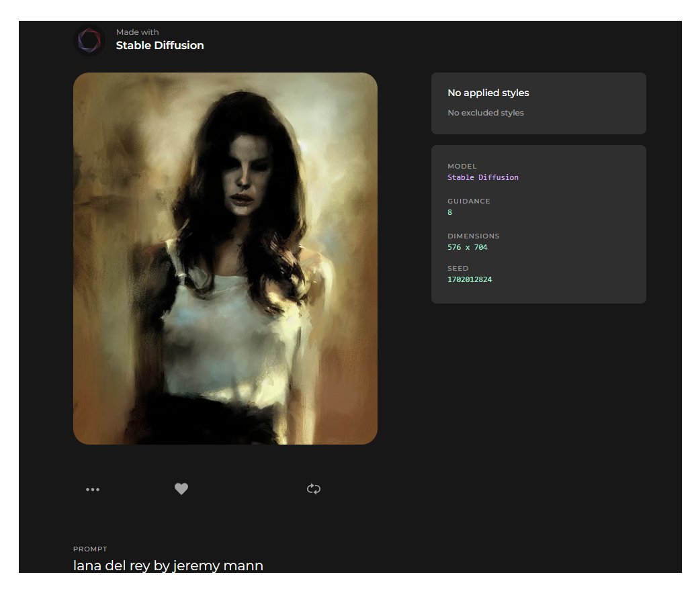This screenshot has height=591, width=700.
Task: Click the 'No applied styles' heading
Action: 488,93
